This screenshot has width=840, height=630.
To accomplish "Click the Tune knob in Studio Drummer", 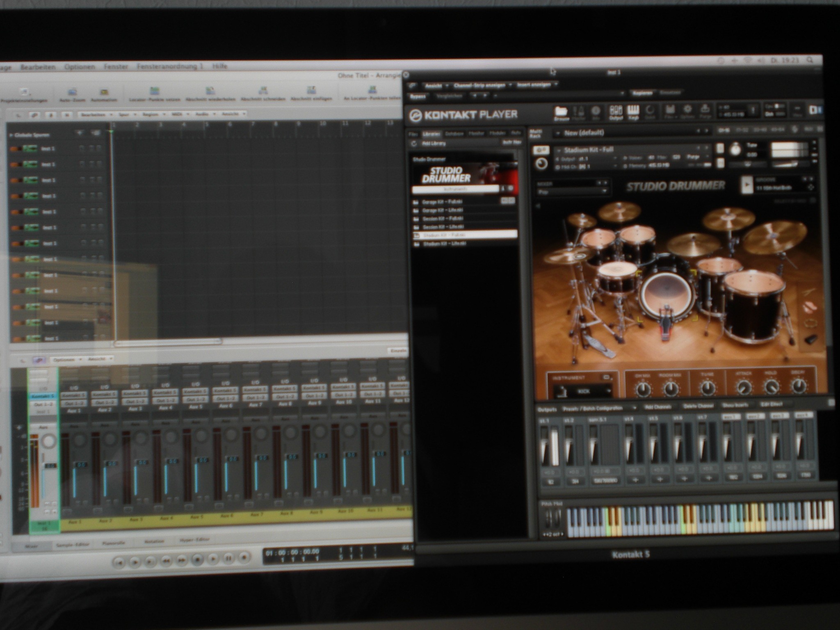I will tap(707, 387).
